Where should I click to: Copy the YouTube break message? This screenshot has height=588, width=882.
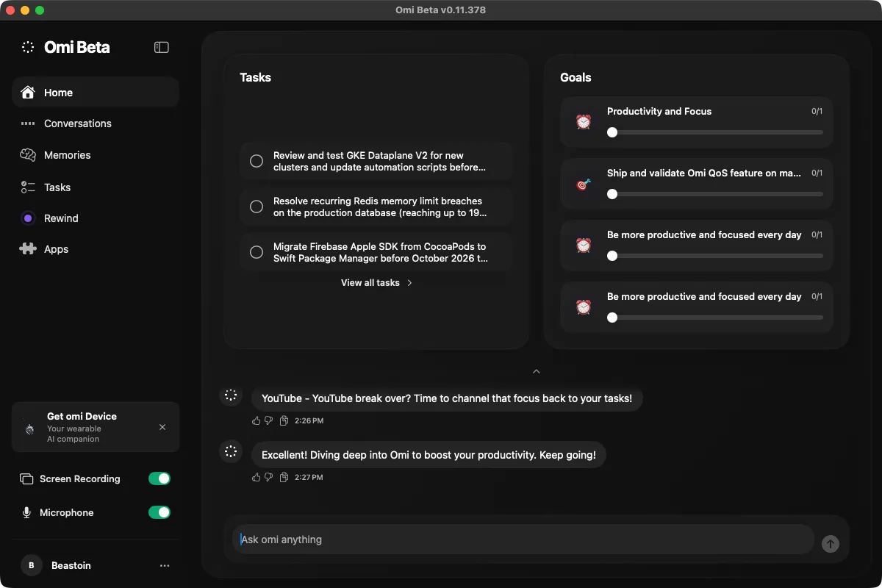tap(284, 421)
